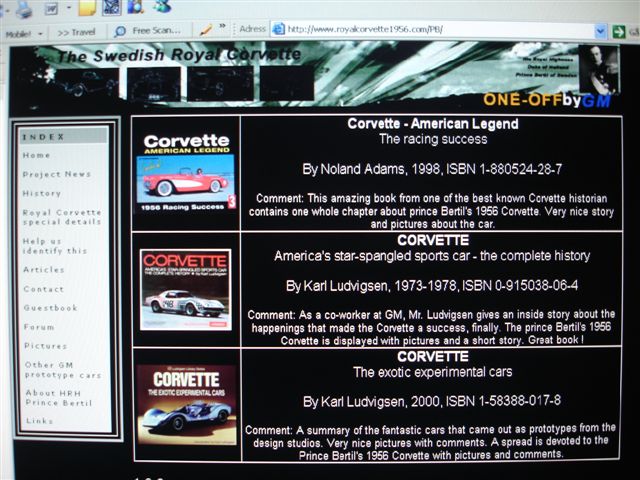This screenshot has height=480, width=640.
Task: Click The Swedish Royal Corvette banner title
Action: 179,55
